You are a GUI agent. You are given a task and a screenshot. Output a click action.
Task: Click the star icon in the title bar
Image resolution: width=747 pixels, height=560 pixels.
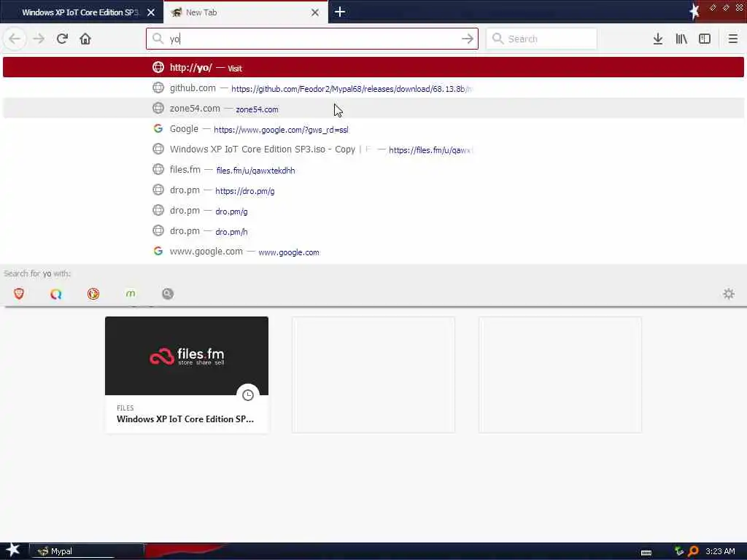[694, 12]
